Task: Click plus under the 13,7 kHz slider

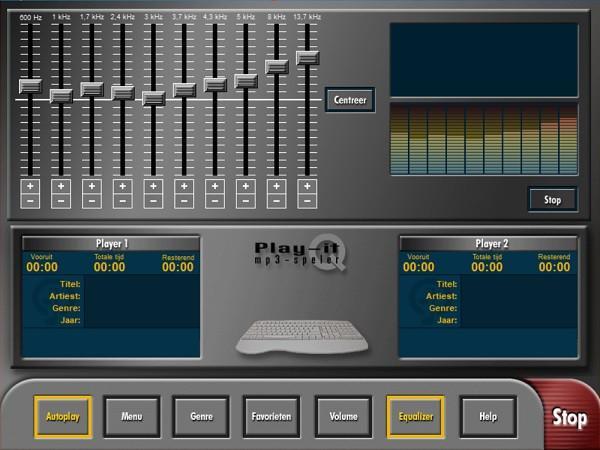Action: pos(307,186)
